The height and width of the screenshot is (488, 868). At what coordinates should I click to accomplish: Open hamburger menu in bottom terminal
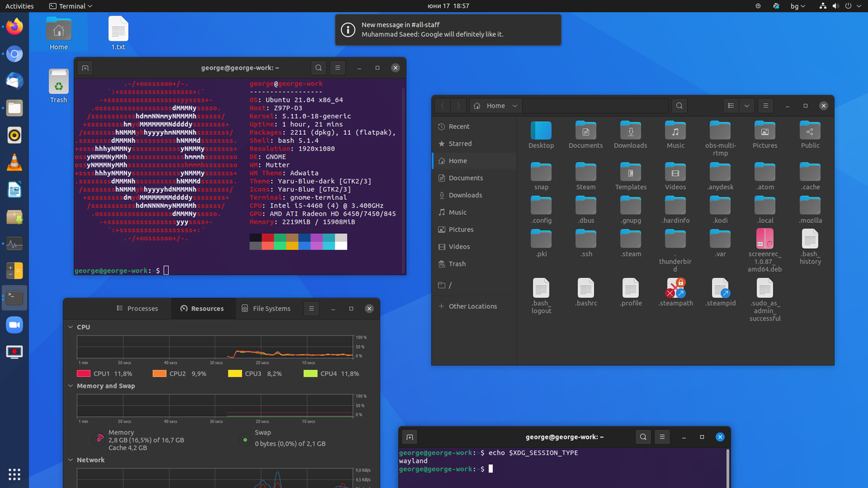point(663,437)
